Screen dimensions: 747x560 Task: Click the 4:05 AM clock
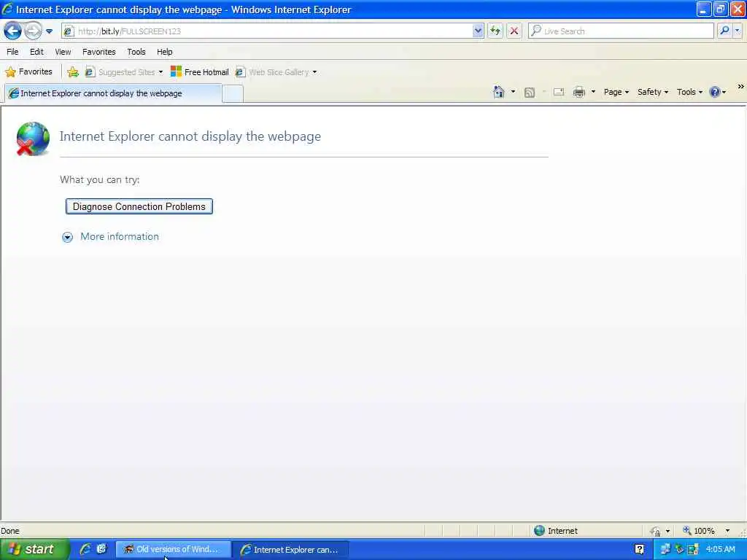(720, 550)
